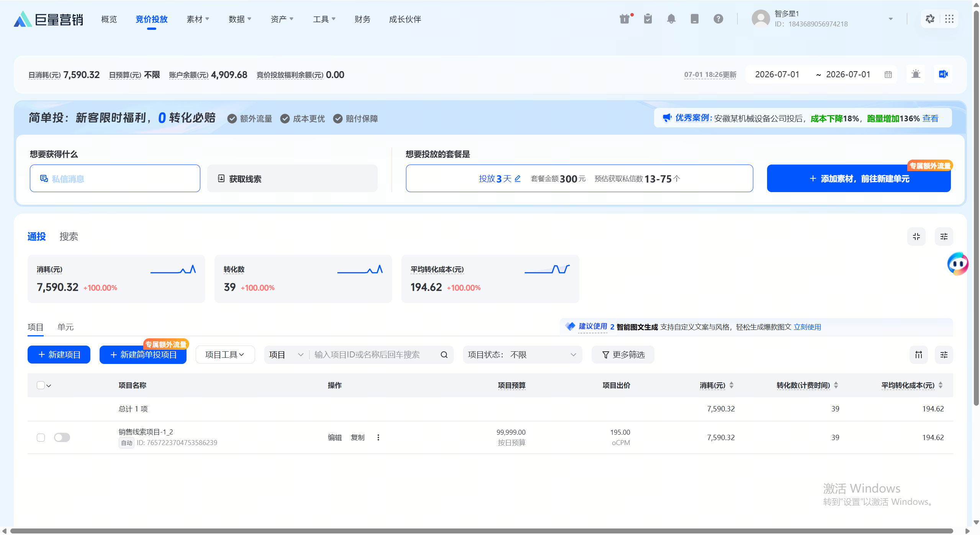The width and height of the screenshot is (980, 535).
Task: Click the scrollbar down arrow
Action: [976, 522]
